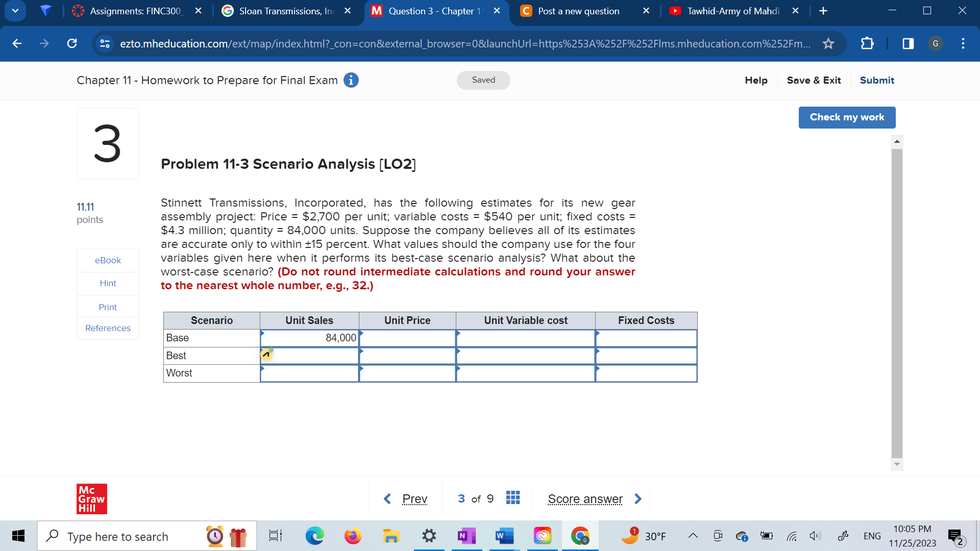
Task: Click Submit to turn in the homework
Action: pyautogui.click(x=877, y=80)
